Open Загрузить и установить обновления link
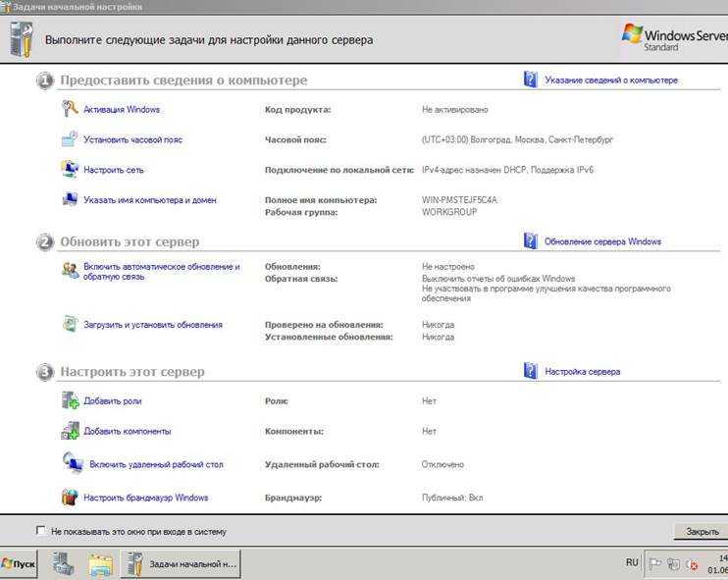The height and width of the screenshot is (580, 728). tap(153, 325)
